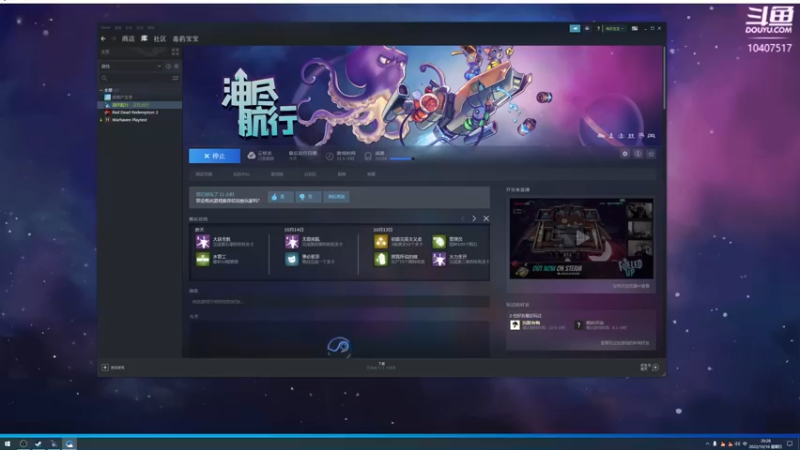Click the achievement icon below 无敌舰队
The image size is (800, 450).
coord(292,259)
